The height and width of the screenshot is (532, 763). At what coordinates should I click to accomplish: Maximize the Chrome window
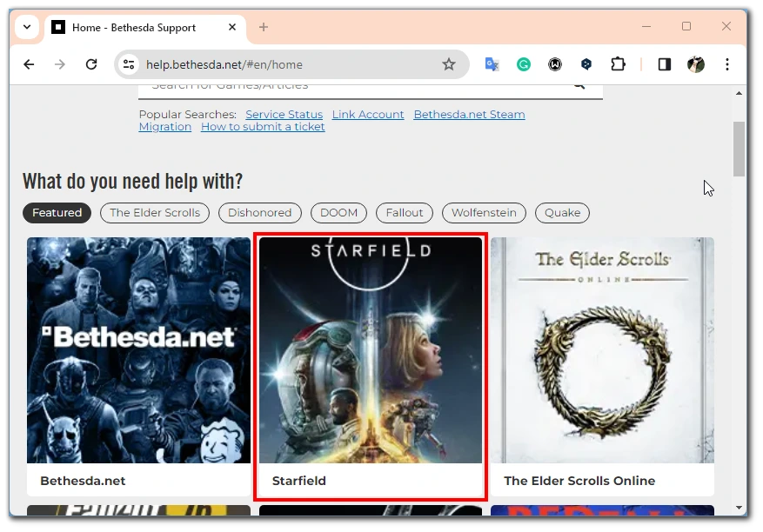pyautogui.click(x=686, y=26)
